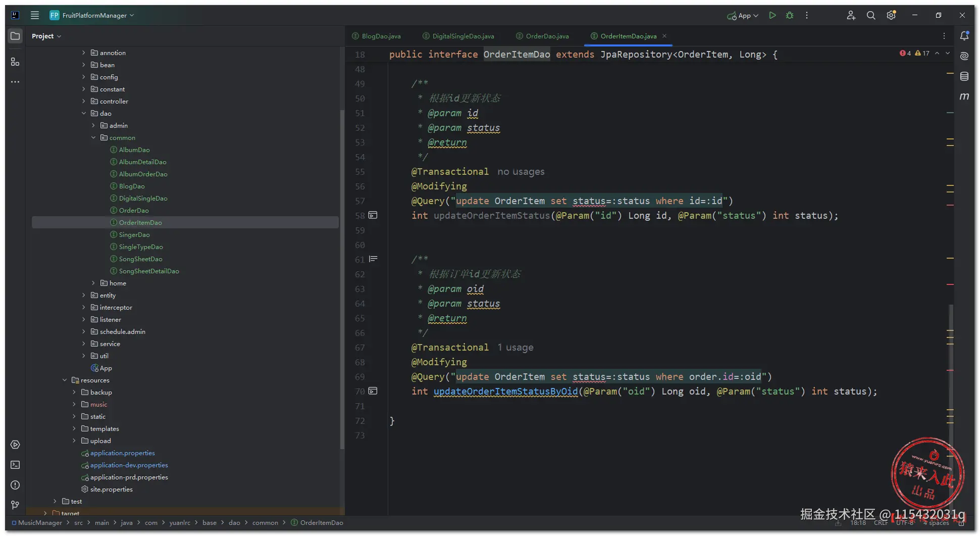Screen dimensions: 980x536
Task: Collapse the resources folder
Action: coord(65,380)
